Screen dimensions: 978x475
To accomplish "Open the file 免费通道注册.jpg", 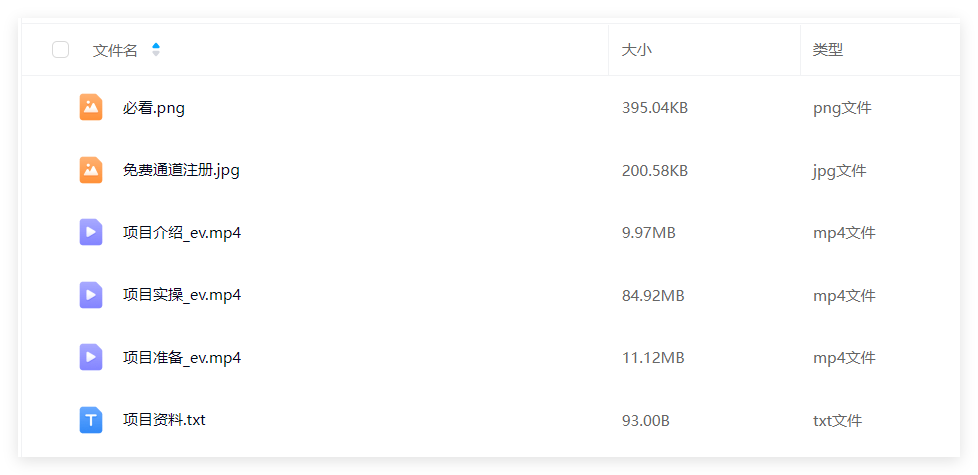I will tap(181, 170).
